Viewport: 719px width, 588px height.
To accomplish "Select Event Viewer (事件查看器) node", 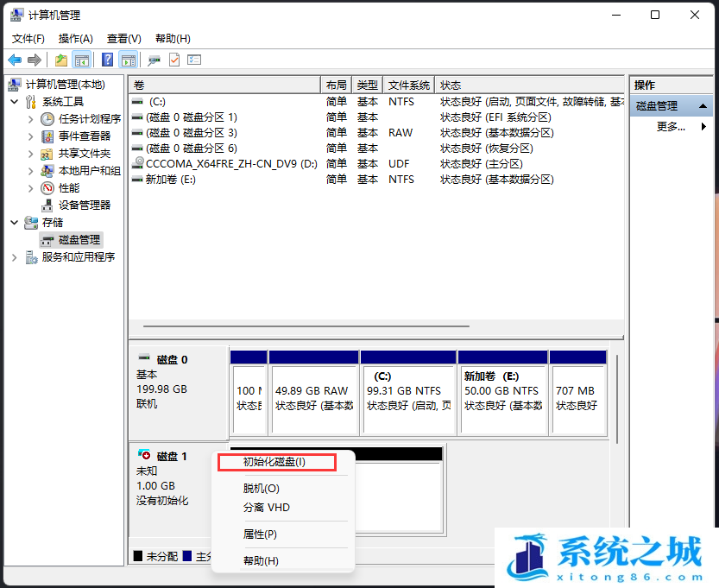I will coord(85,136).
